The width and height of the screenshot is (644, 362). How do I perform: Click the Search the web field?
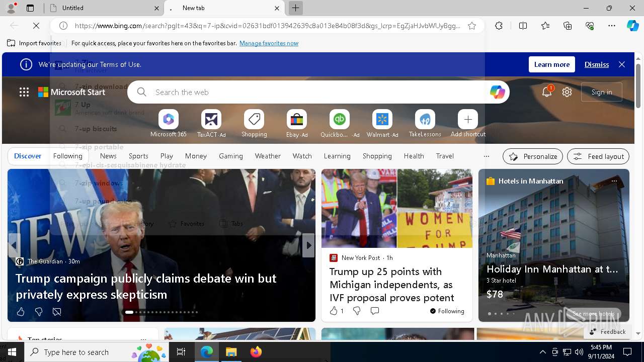pos(319,92)
